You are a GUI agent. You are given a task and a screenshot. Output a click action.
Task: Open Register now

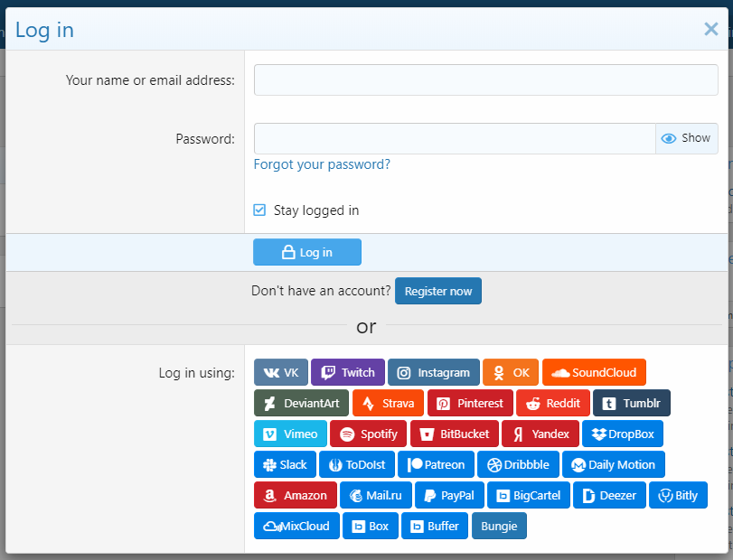pyautogui.click(x=438, y=291)
